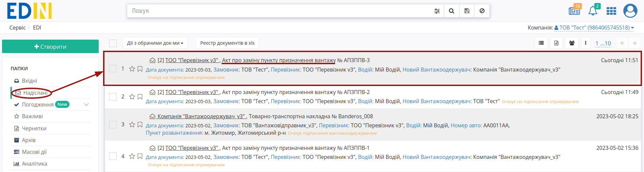Viewport: 644px width, 172px height.
Task: Open the page range 1...10 selector
Action: click(x=603, y=43)
